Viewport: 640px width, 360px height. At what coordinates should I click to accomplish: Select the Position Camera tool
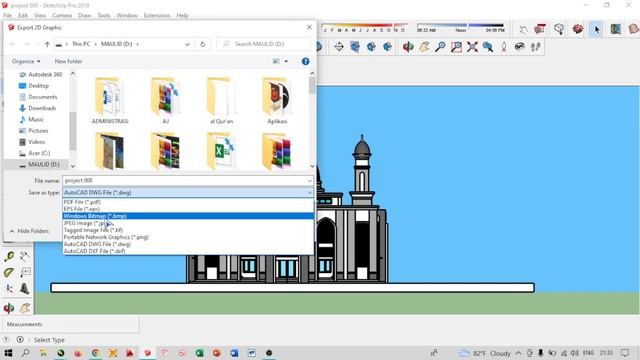[x=504, y=47]
